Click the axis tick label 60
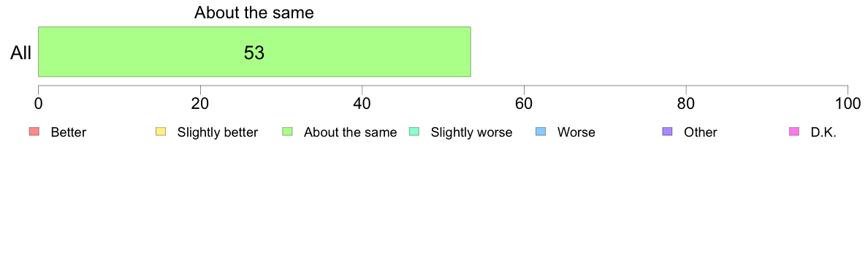Image resolution: width=868 pixels, height=269 pixels. [x=524, y=104]
